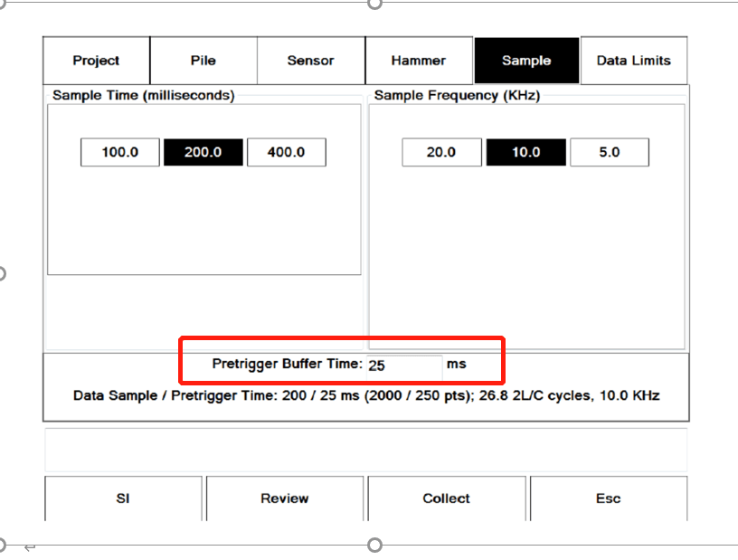Switch to the Pile tab
Screen dimensions: 738x560
(x=203, y=61)
